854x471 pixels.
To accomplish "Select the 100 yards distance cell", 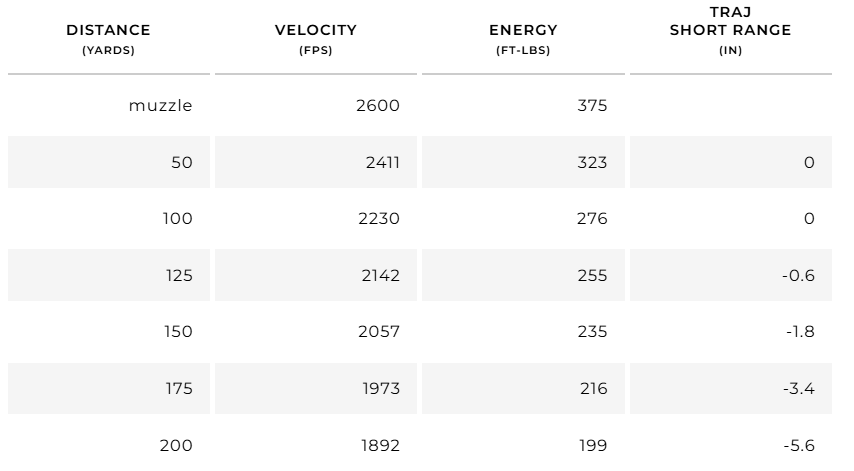I will 177,218.
